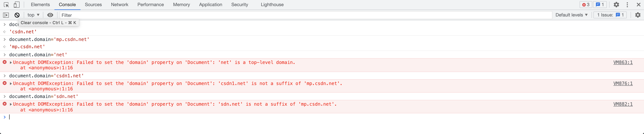
Task: Switch to the Network tab
Action: [119, 5]
